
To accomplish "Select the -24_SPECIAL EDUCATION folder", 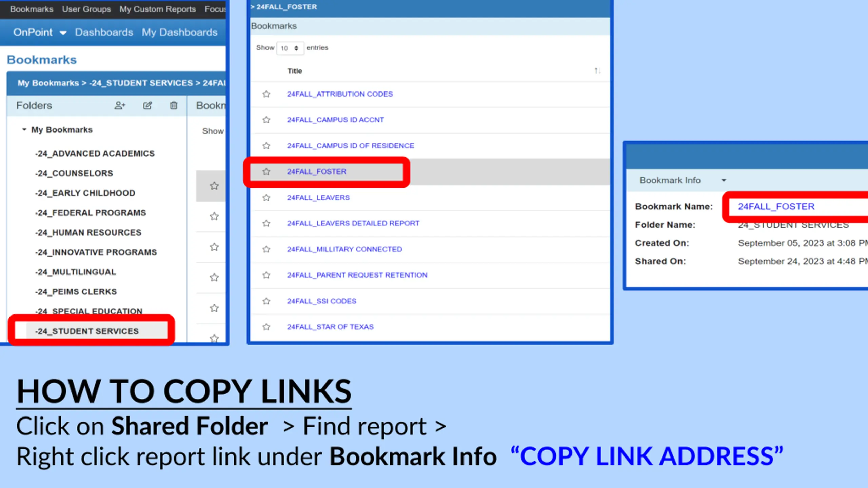I will 88,311.
